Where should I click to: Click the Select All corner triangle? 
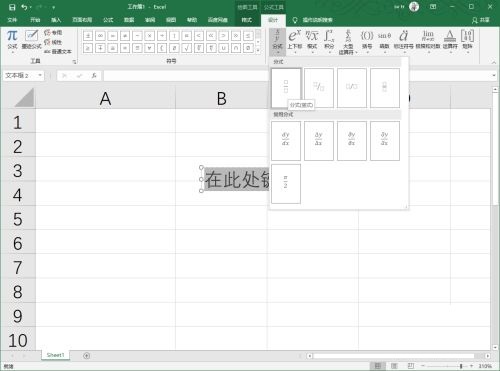point(24,98)
